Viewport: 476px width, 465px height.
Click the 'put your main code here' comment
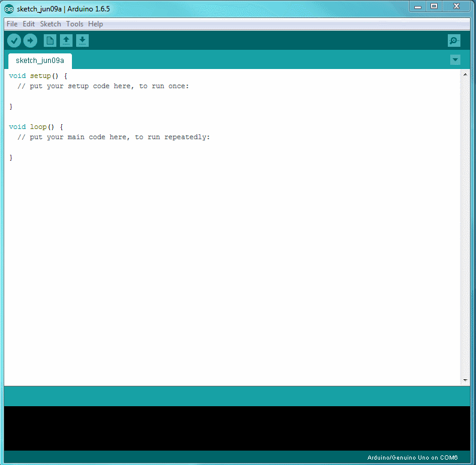(113, 137)
